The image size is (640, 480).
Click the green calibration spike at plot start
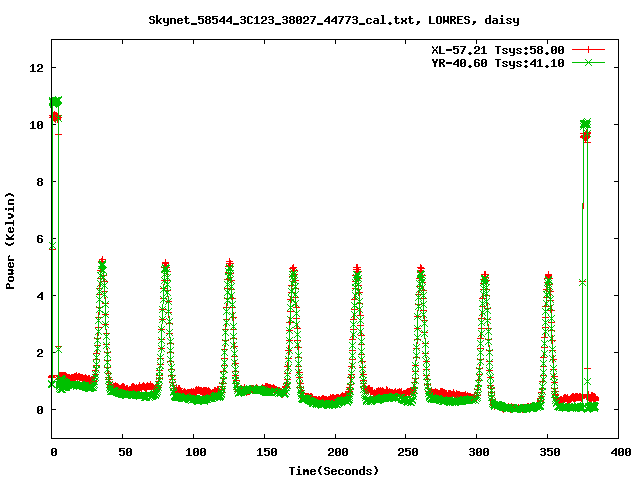click(55, 102)
